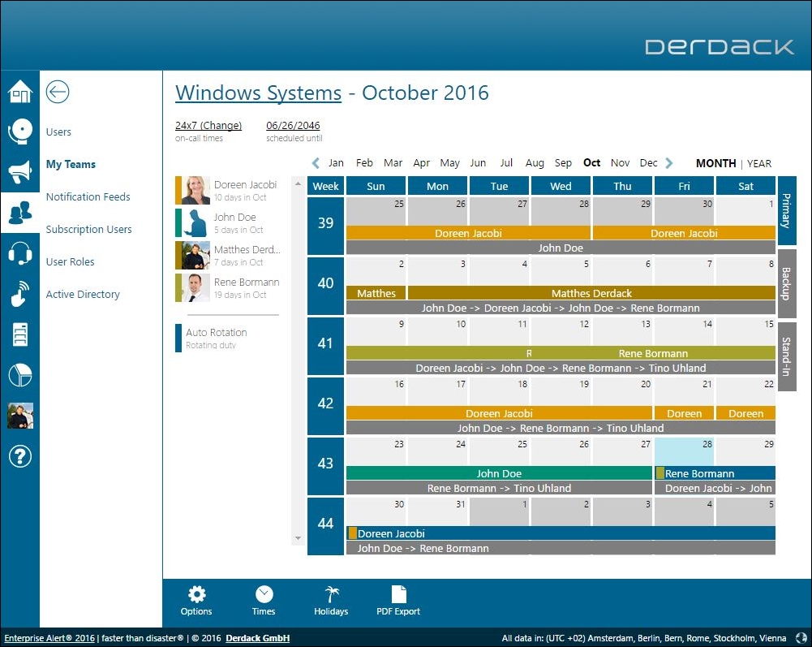
Task: Select the Stand-In duty tab
Action: click(x=787, y=356)
